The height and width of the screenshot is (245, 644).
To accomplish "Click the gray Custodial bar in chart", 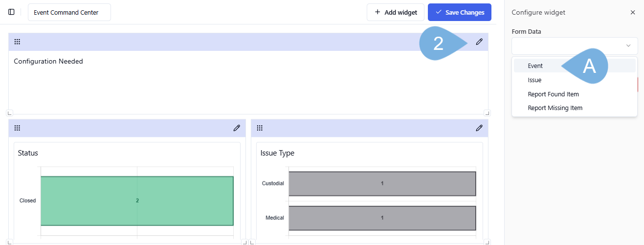I will pos(382,183).
